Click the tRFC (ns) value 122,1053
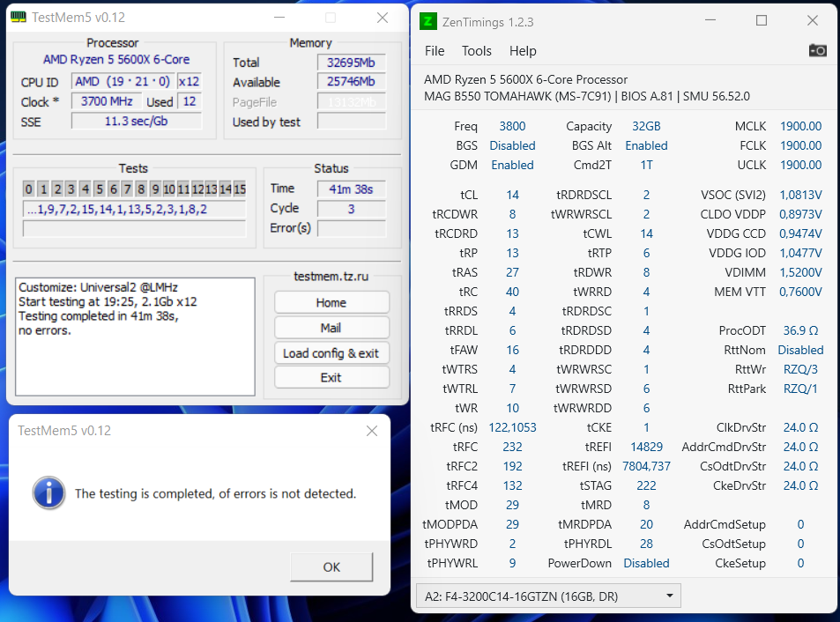840x622 pixels. tap(512, 427)
